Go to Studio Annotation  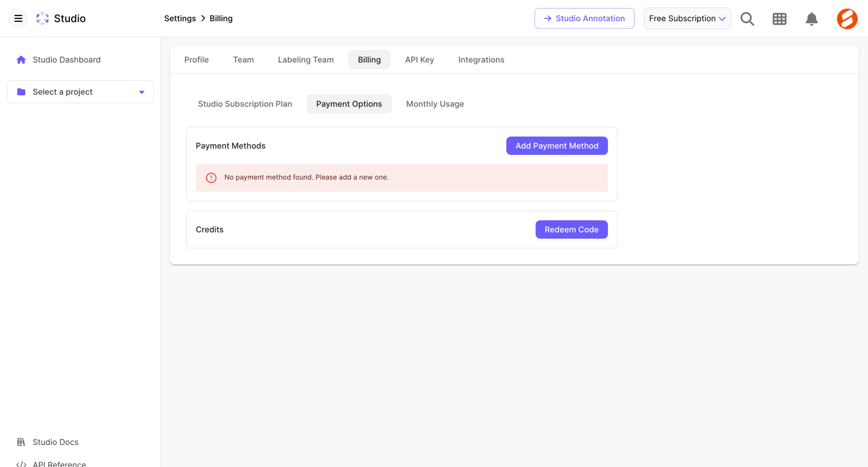click(584, 18)
